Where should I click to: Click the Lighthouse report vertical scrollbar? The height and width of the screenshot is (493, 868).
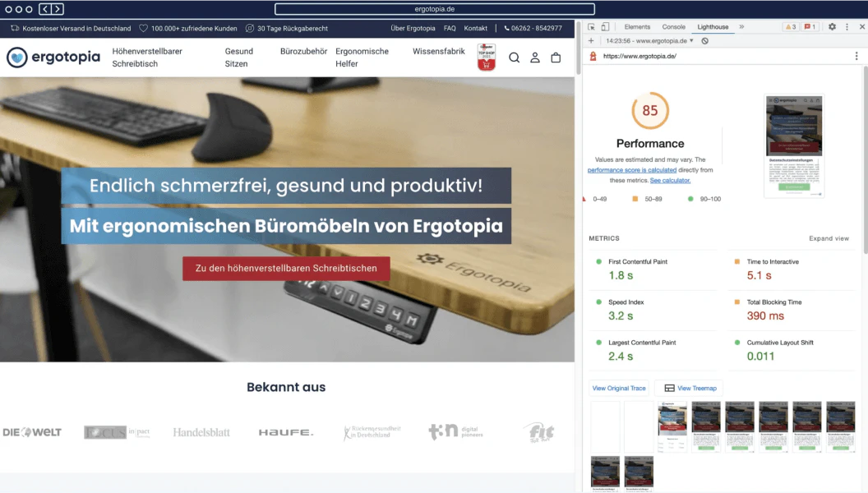pos(866,160)
